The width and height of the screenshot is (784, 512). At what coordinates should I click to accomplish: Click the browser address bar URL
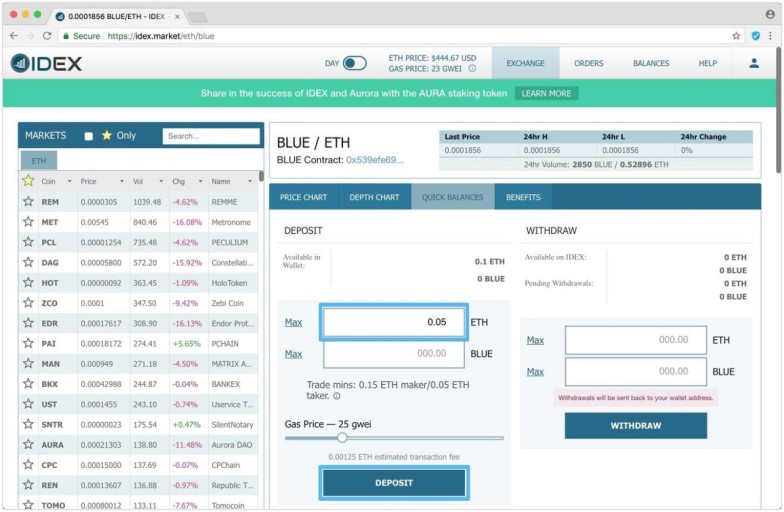click(x=161, y=36)
